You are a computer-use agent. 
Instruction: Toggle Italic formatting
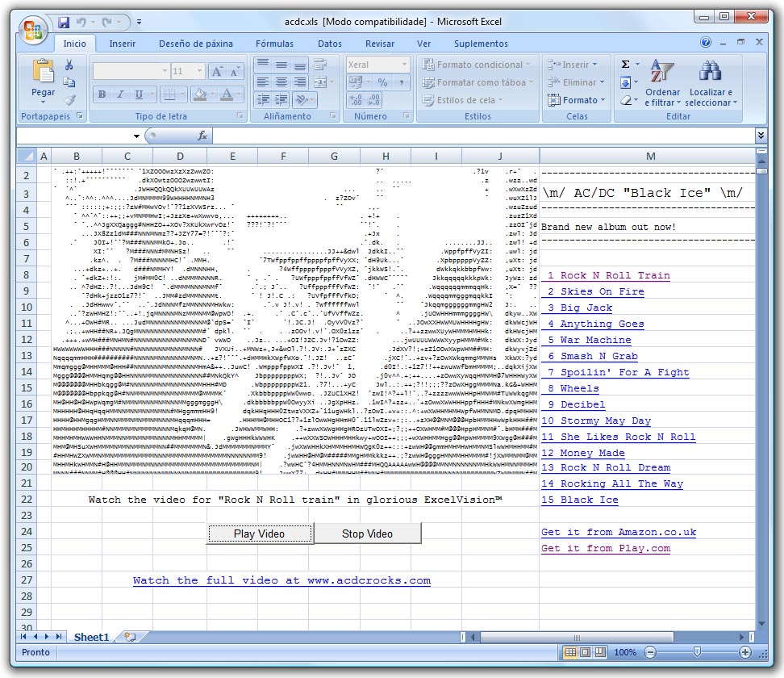coord(120,94)
